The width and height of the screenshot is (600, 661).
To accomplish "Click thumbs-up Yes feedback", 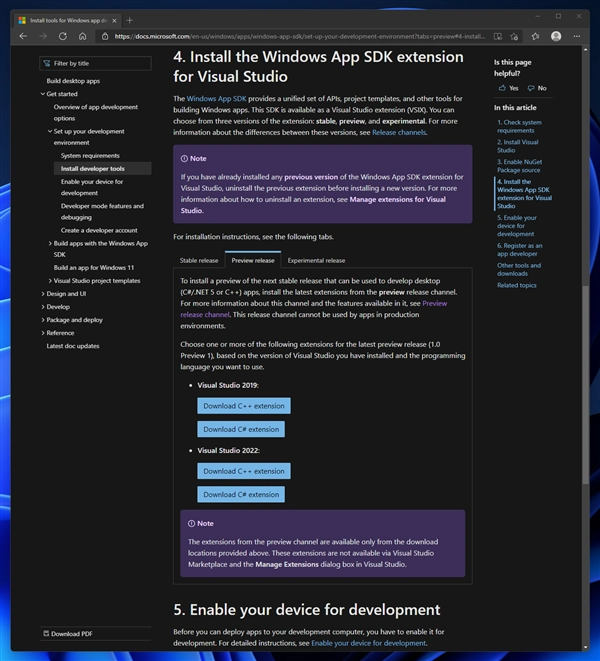I will (x=509, y=88).
